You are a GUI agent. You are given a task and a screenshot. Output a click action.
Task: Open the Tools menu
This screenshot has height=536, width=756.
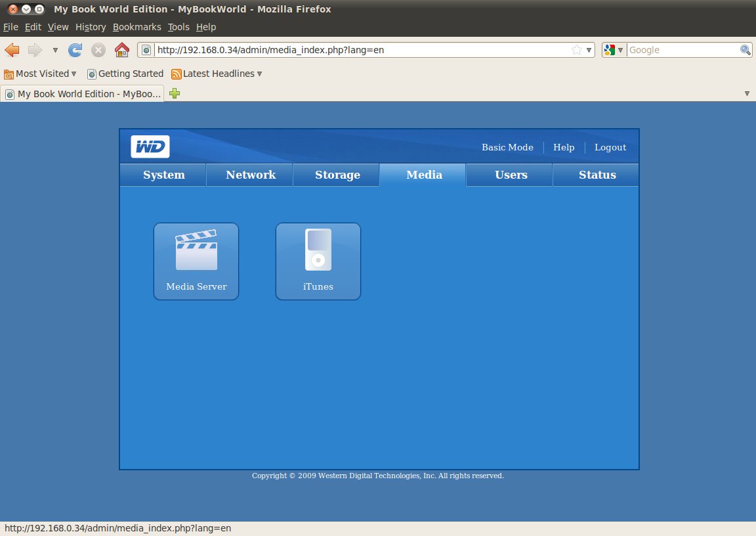178,27
